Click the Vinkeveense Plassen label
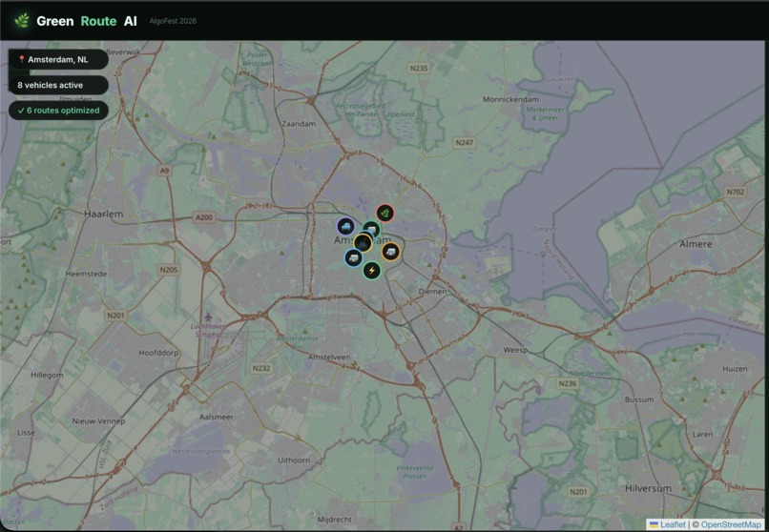Image resolution: width=769 pixels, height=532 pixels. [x=415, y=471]
